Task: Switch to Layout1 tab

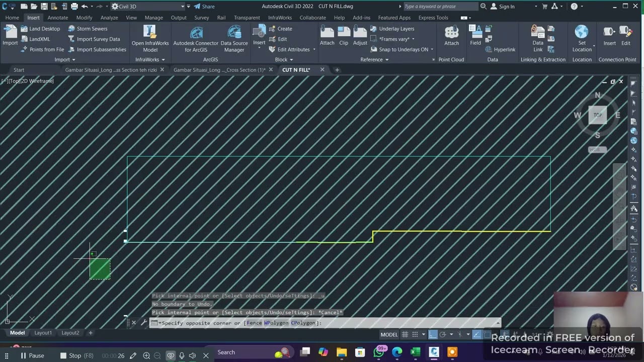Action: click(43, 333)
